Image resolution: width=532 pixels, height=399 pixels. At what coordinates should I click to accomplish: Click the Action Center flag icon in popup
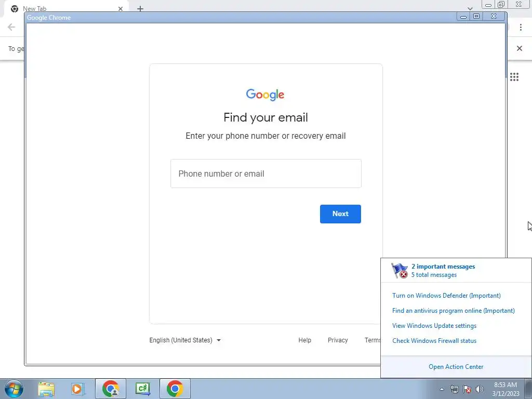(400, 270)
